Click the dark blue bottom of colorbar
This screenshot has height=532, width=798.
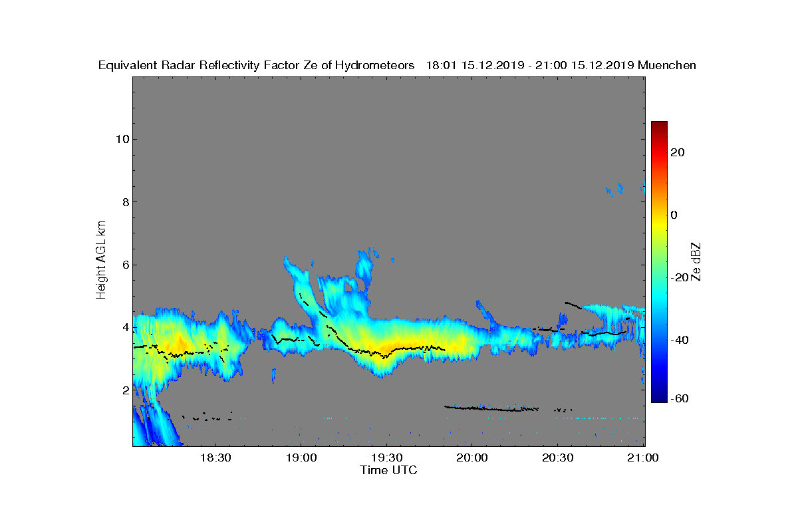point(659,399)
